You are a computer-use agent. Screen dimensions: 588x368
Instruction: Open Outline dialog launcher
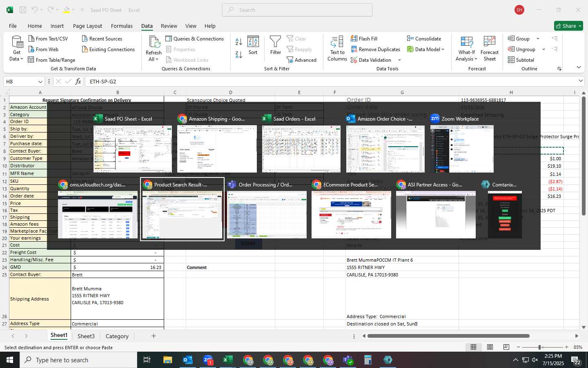click(559, 69)
